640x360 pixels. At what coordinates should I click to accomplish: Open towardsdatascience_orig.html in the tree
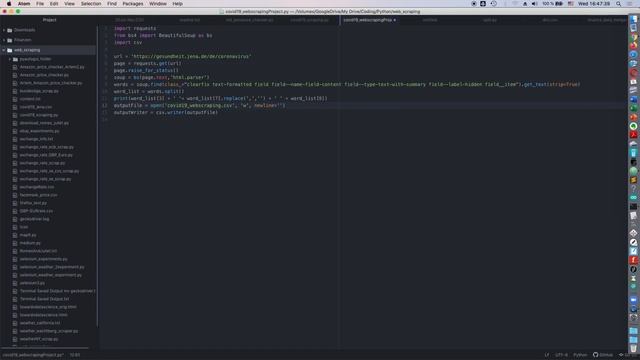pyautogui.click(x=48, y=307)
